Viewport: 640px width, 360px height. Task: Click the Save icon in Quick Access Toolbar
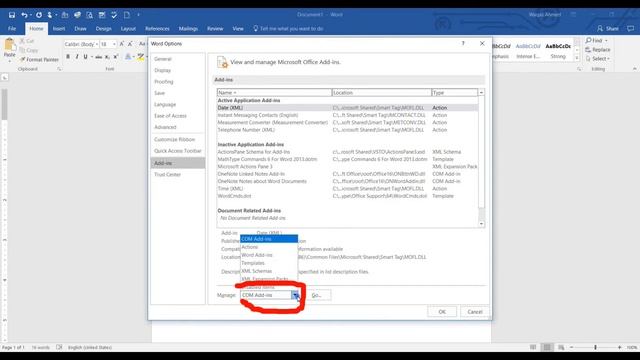12,15
